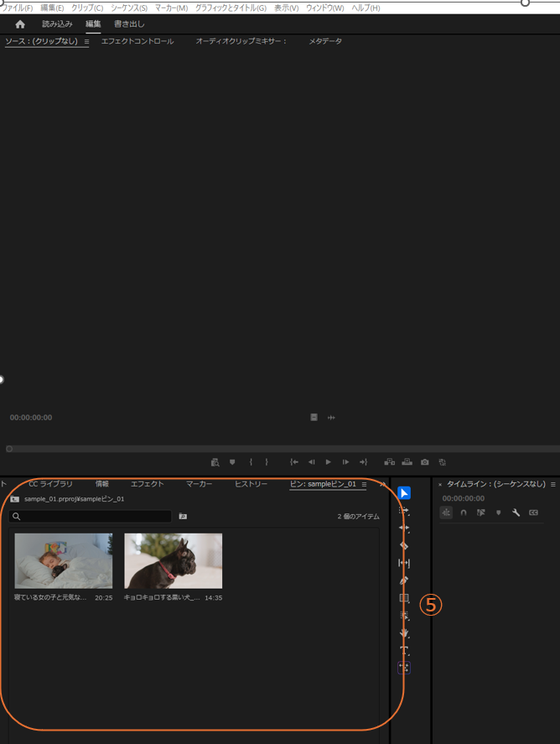Select the Pen tool
The width and height of the screenshot is (560, 744).
pos(404,580)
